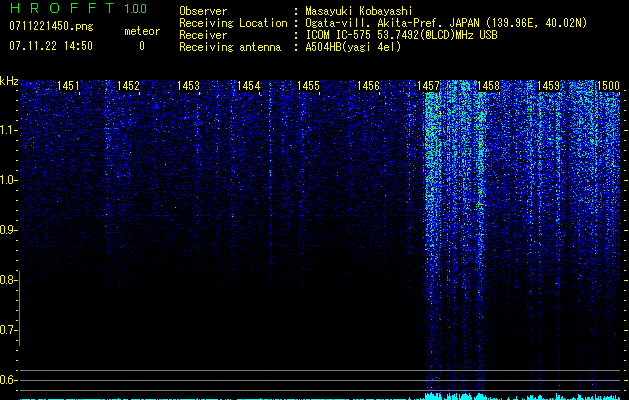
Task: Click the date stamp 07.11.22 14:50
Action: pyautogui.click(x=51, y=46)
